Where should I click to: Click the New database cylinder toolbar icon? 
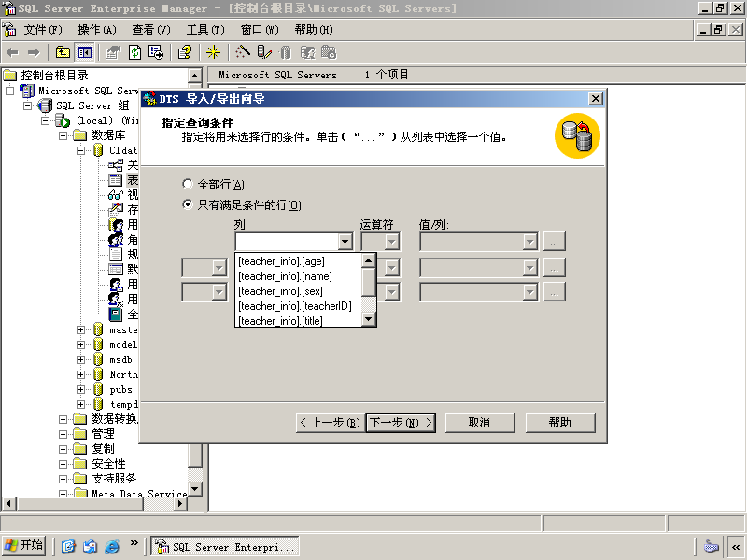286,52
